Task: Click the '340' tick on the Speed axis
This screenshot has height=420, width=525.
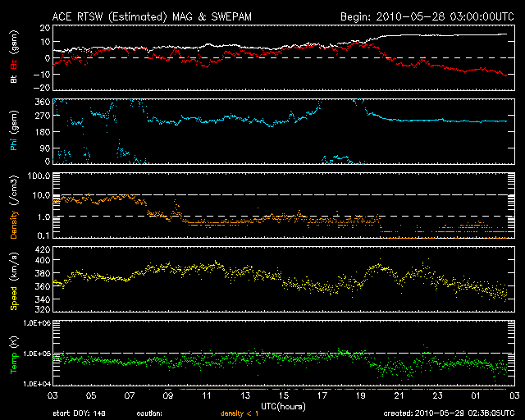Action: (43, 299)
